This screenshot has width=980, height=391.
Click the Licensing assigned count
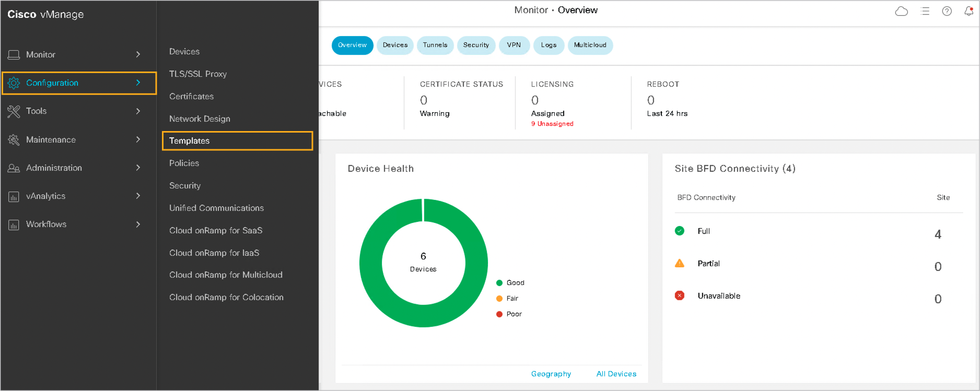pyautogui.click(x=535, y=100)
